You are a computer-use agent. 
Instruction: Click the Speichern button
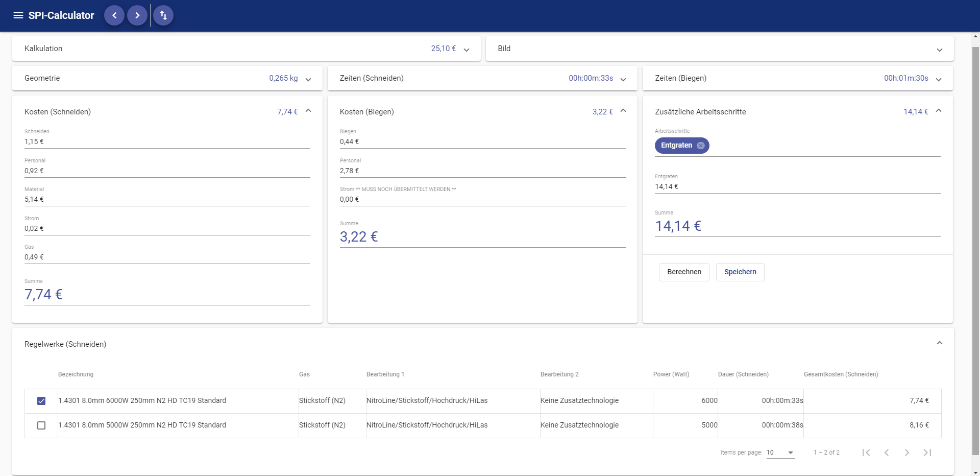click(x=740, y=272)
